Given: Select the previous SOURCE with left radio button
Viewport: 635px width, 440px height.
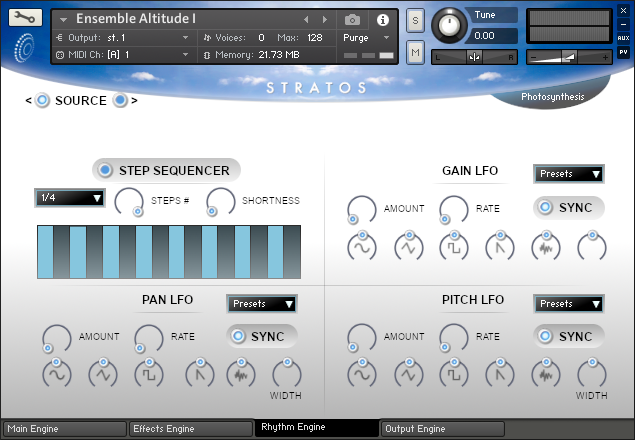Looking at the screenshot, I should (42, 100).
